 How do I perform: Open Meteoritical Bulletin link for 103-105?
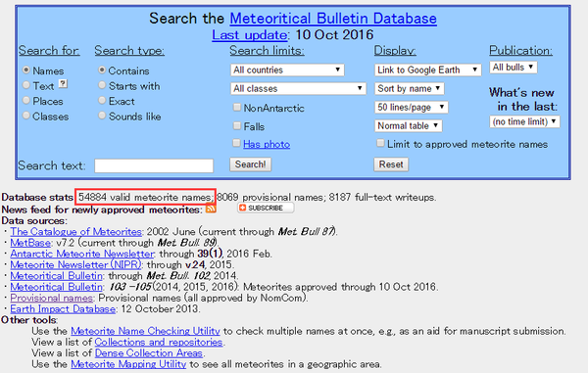pyautogui.click(x=56, y=287)
